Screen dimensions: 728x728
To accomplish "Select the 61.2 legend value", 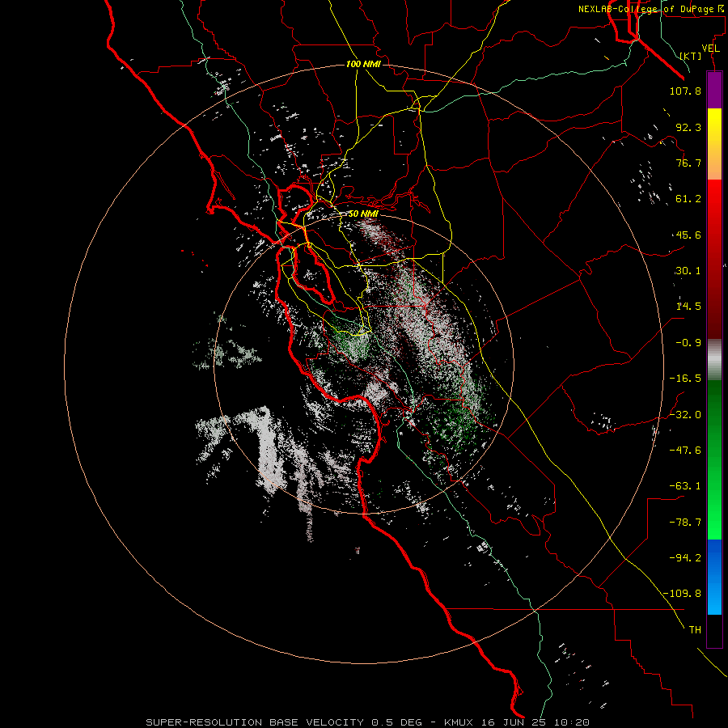I will point(688,199).
